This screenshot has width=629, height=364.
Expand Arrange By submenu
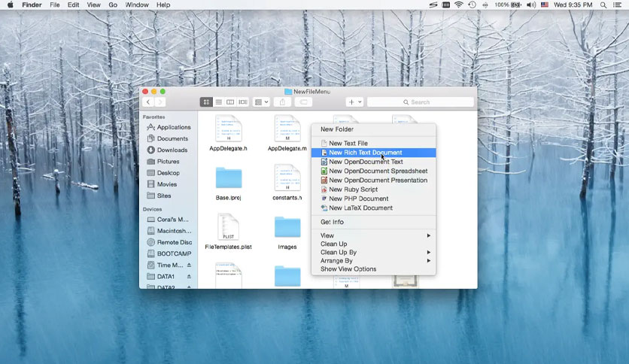coord(373,260)
